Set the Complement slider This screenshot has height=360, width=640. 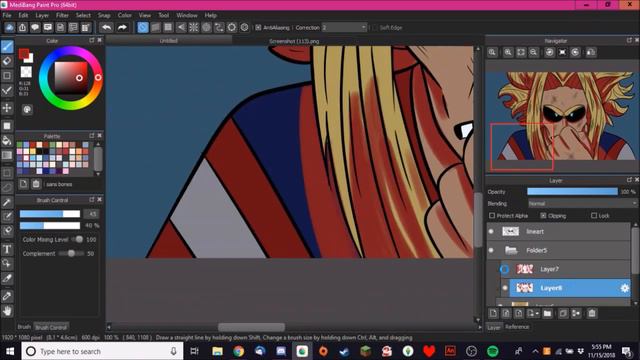71,253
